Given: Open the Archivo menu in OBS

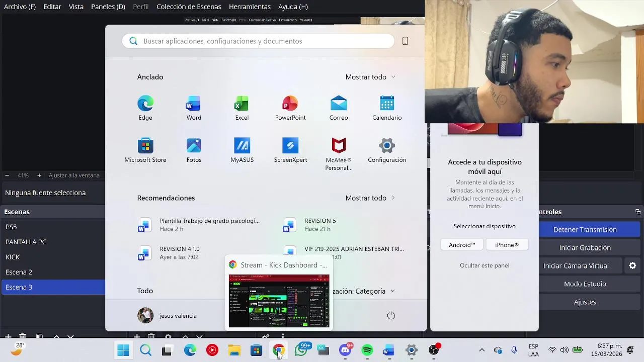Looking at the screenshot, I should click(x=20, y=7).
